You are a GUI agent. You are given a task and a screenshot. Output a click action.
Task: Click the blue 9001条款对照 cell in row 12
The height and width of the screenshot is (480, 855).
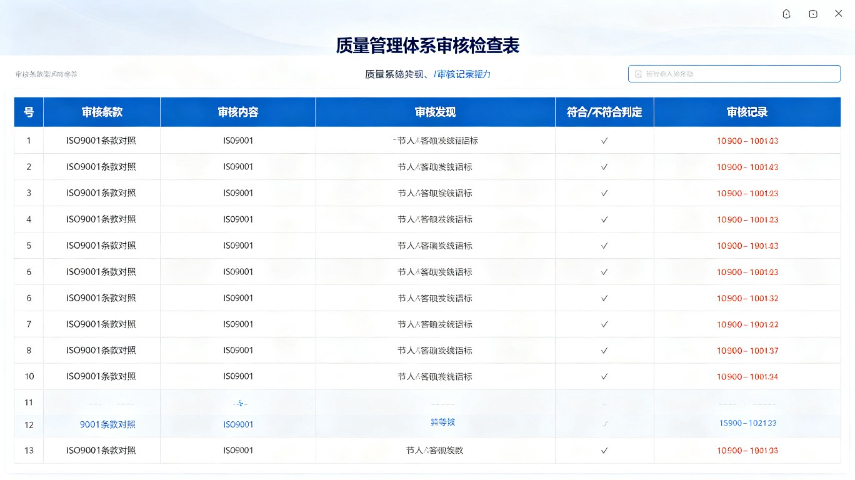tap(107, 424)
